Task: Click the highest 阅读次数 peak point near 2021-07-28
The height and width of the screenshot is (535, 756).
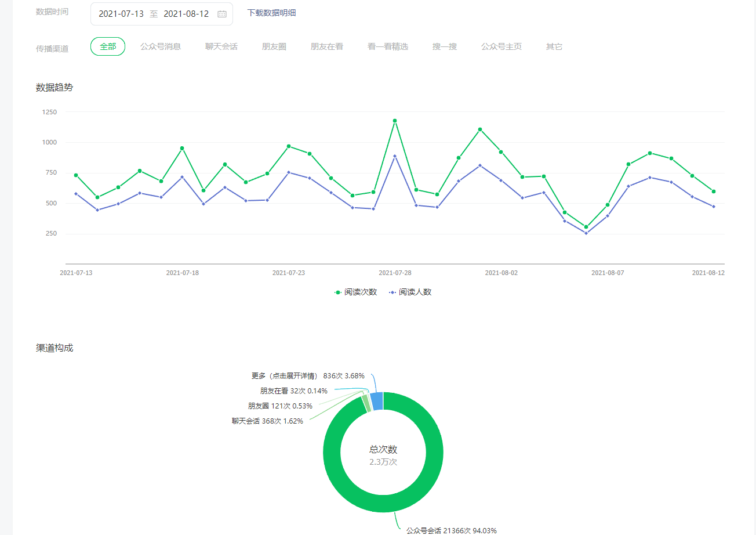Action: click(x=395, y=121)
